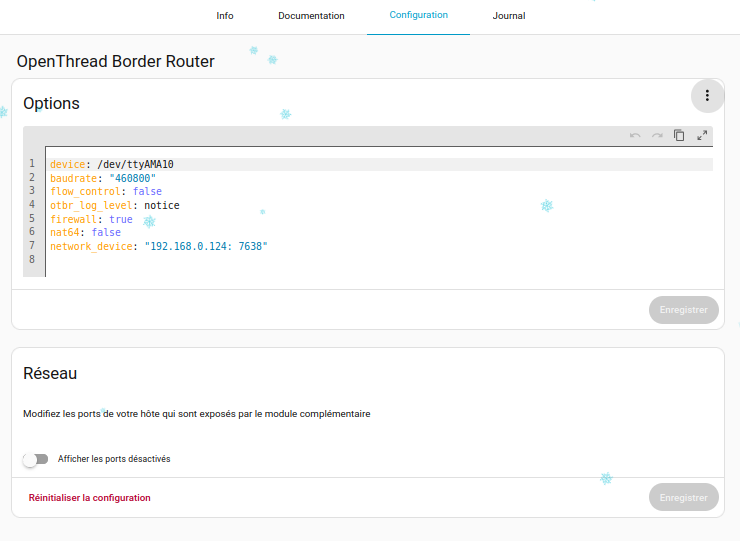
Task: Click the network_device "192.168.0.124: 7638" value
Action: 206,246
